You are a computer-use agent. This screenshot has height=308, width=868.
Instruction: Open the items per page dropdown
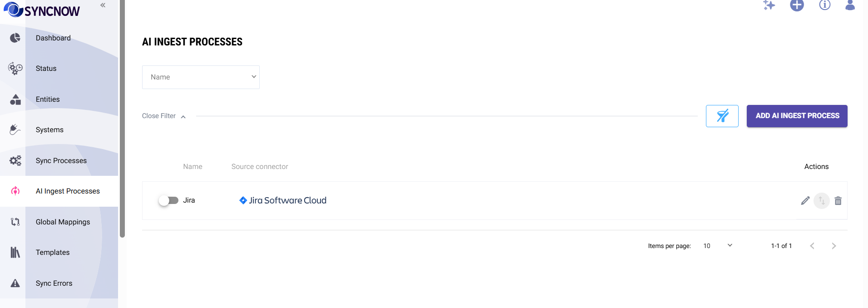point(718,246)
